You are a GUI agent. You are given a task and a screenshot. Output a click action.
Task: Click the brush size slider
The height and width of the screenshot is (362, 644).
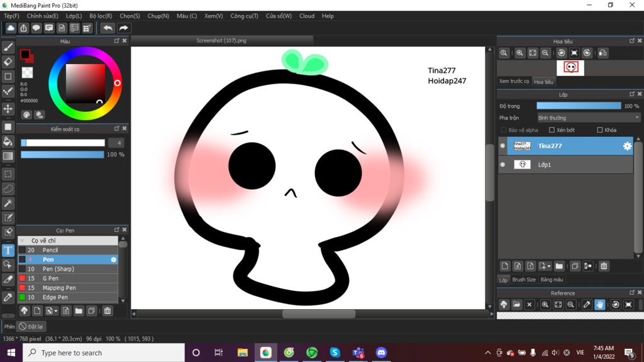click(x=63, y=143)
